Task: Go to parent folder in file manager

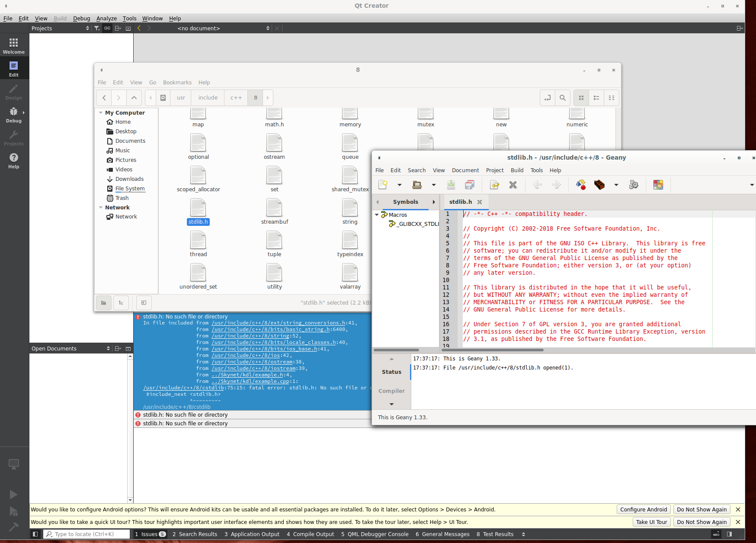Action: [134, 98]
